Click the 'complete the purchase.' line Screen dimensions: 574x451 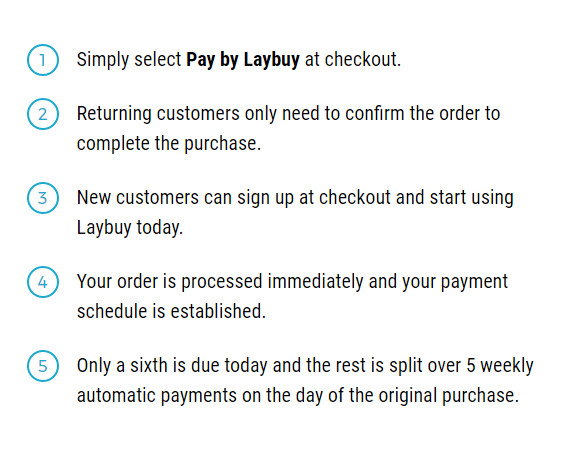[169, 144]
